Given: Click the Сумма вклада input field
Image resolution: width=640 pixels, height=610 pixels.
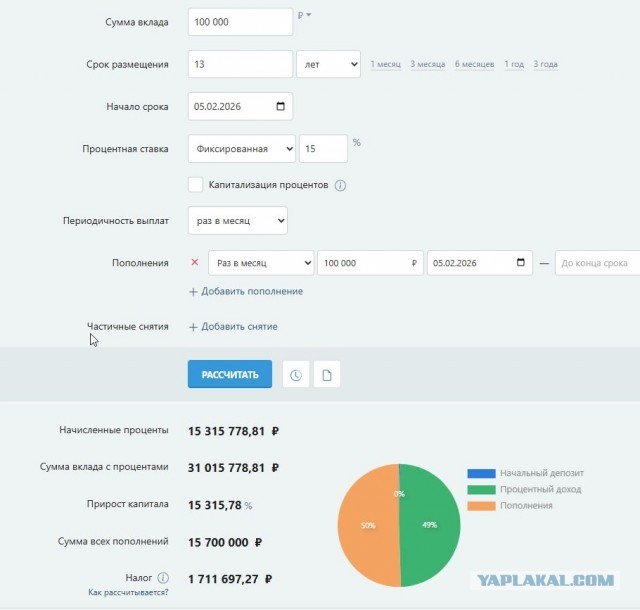Looking at the screenshot, I should tap(240, 22).
